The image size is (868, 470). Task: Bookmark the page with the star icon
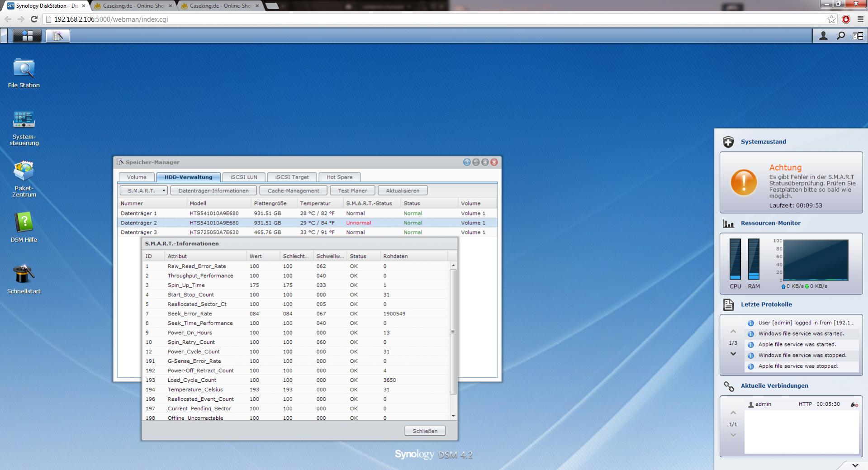(x=831, y=19)
